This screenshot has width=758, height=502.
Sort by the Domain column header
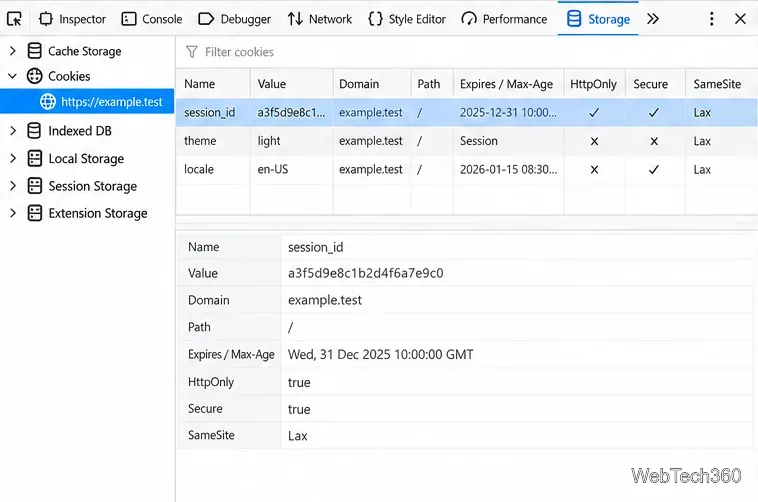click(x=372, y=84)
